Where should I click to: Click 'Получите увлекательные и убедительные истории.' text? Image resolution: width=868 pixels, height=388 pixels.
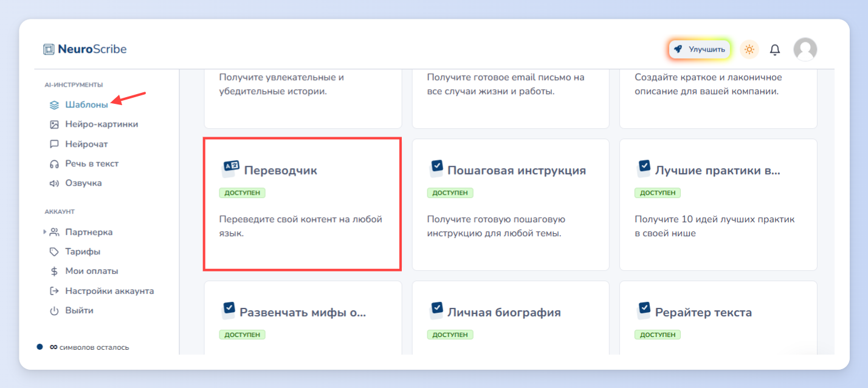tap(282, 84)
